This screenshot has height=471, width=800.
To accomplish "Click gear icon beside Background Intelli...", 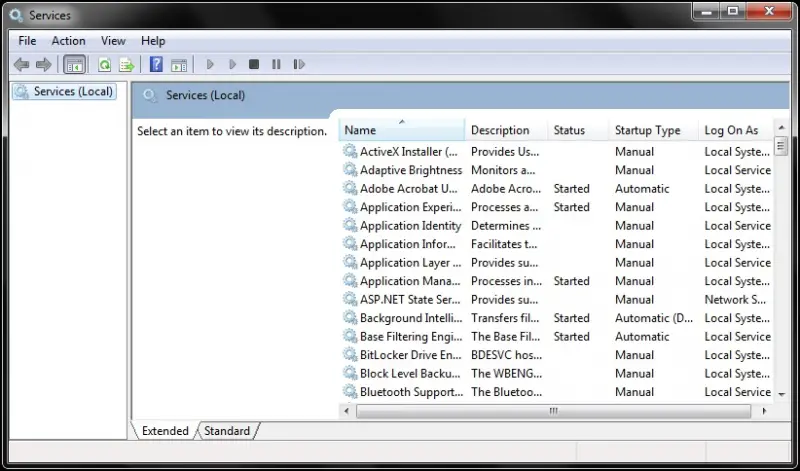I will pos(350,317).
